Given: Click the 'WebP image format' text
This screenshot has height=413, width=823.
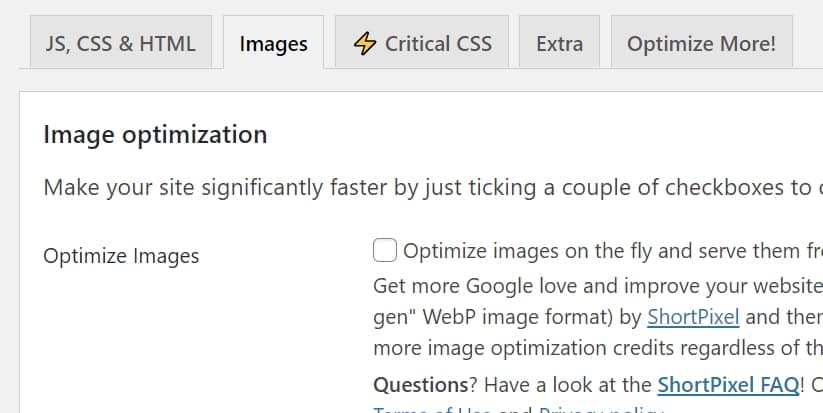Looking at the screenshot, I should coord(518,318).
